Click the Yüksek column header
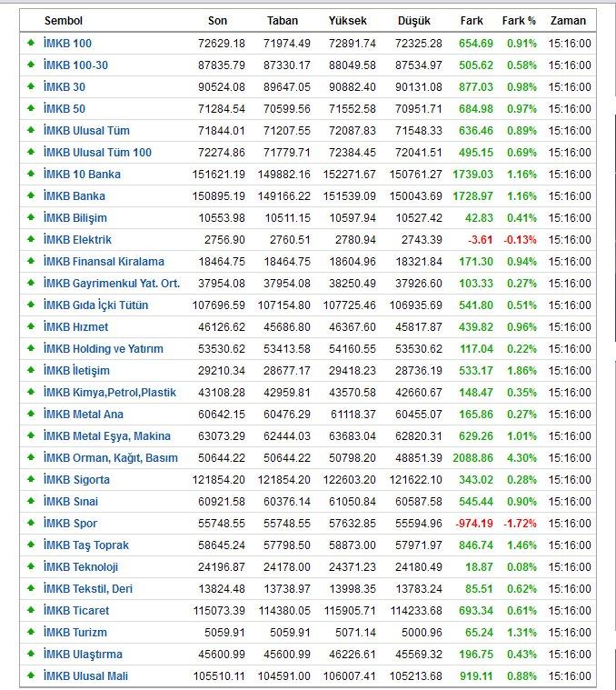The image size is (616, 690). (348, 21)
